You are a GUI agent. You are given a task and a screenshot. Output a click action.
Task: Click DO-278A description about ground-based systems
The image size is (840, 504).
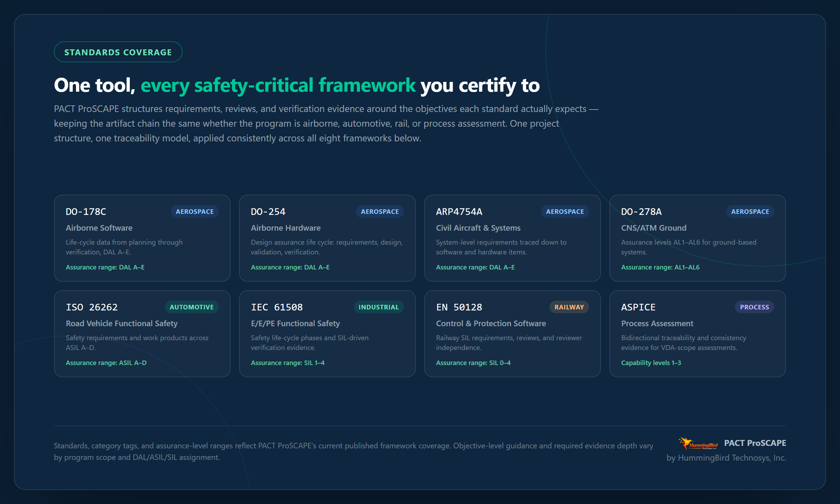coord(689,247)
